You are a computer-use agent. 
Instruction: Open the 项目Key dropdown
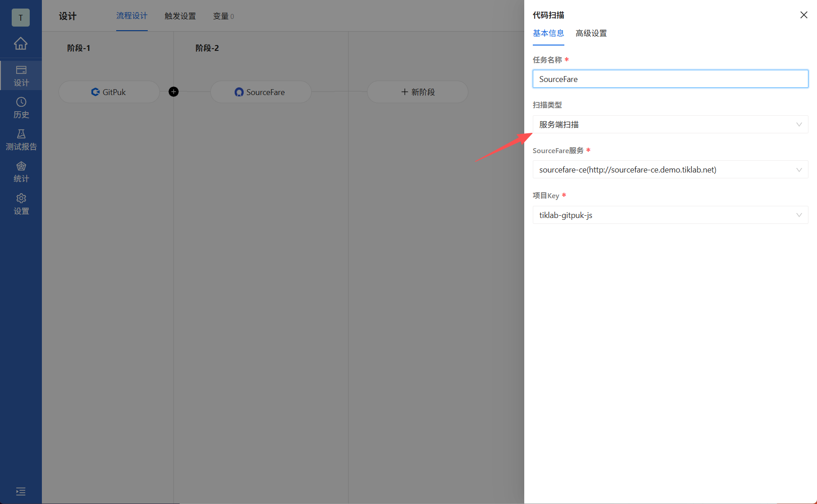coord(670,215)
